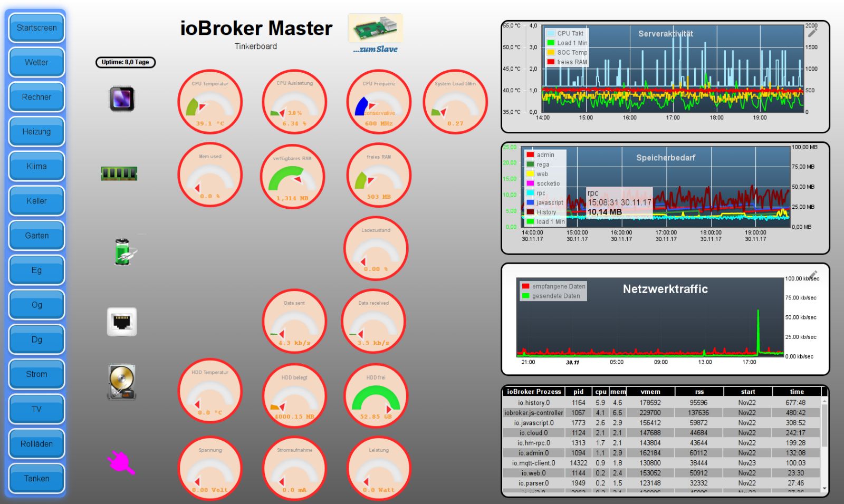
Task: Click the green battery charging icon
Action: [124, 251]
